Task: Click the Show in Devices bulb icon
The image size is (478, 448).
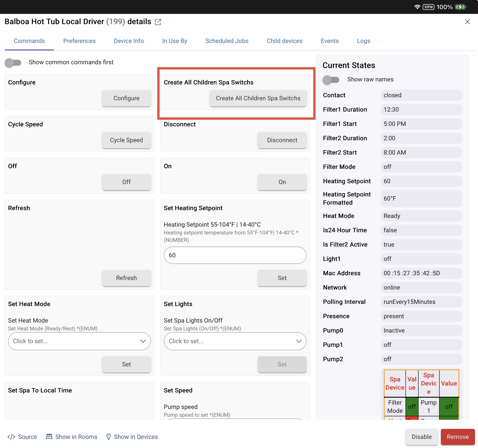Action: 109,436
